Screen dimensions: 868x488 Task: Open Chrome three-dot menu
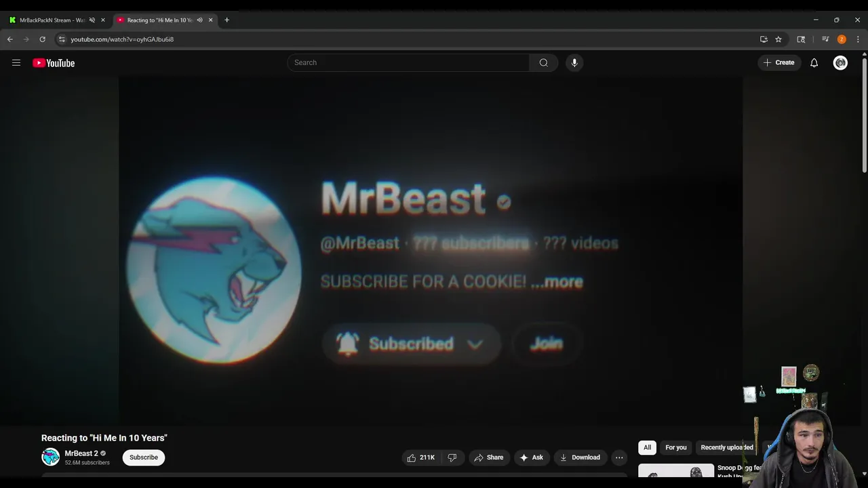tap(858, 39)
